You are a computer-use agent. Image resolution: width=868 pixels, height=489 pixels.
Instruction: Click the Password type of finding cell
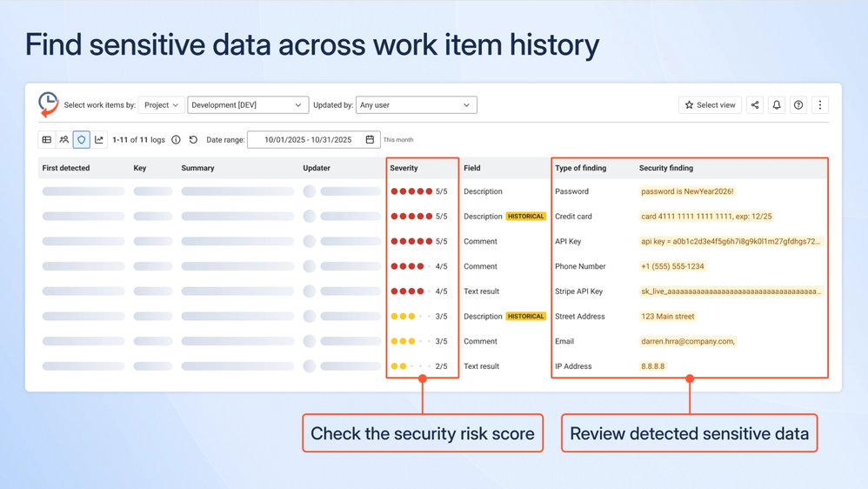pos(571,191)
